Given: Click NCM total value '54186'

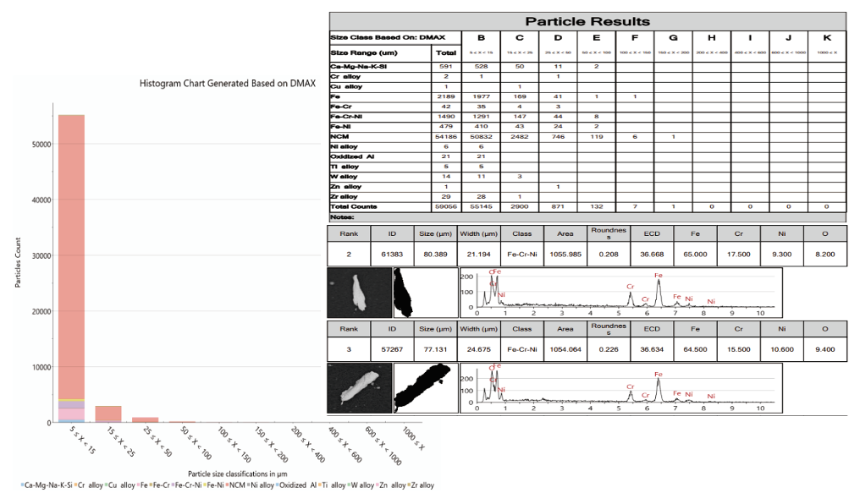Looking at the screenshot, I should 446,136.
